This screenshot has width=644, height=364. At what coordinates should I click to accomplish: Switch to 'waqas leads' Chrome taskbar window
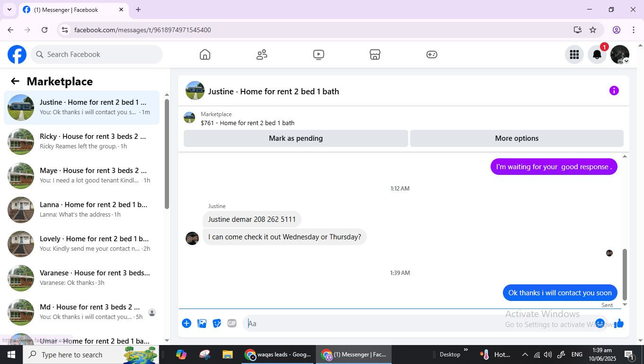tap(278, 355)
